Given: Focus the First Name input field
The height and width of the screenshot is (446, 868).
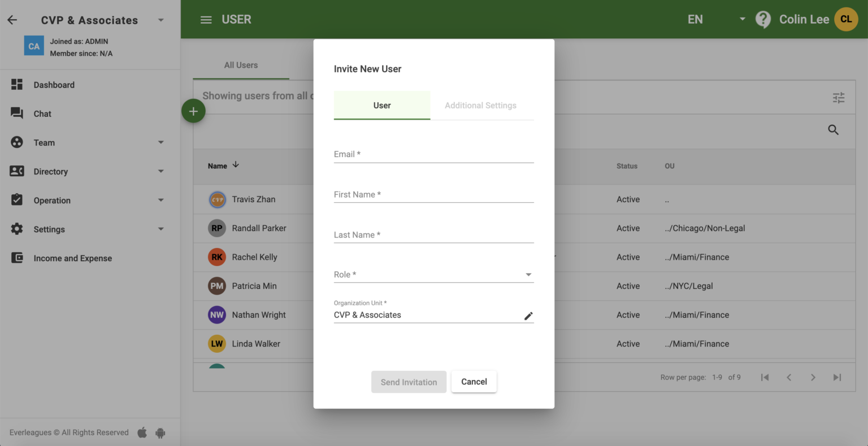Looking at the screenshot, I should click(x=434, y=194).
